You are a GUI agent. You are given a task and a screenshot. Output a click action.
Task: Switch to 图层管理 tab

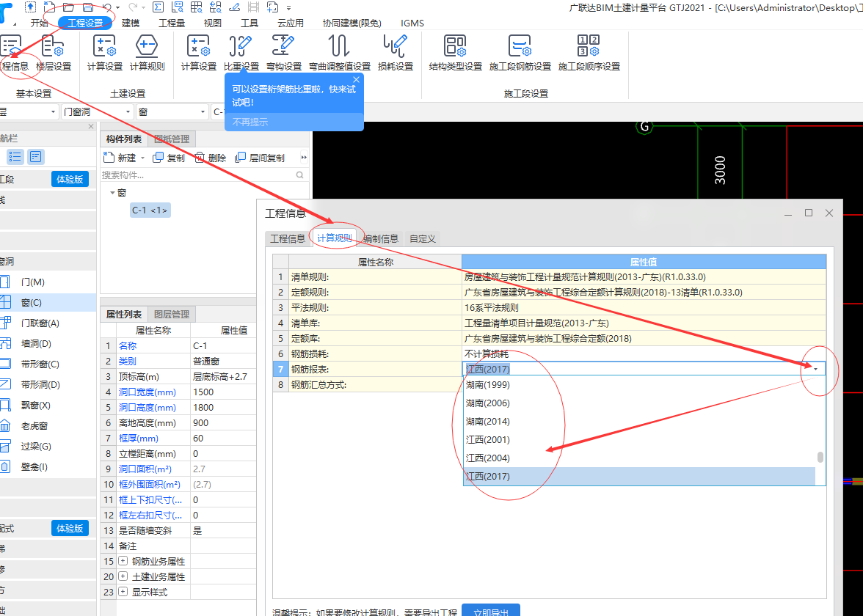[172, 314]
